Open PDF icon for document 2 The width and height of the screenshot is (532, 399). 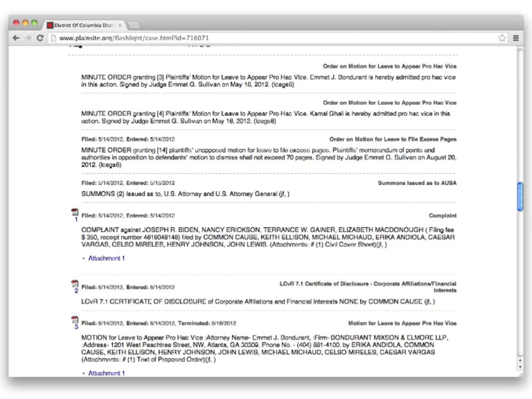pos(75,284)
